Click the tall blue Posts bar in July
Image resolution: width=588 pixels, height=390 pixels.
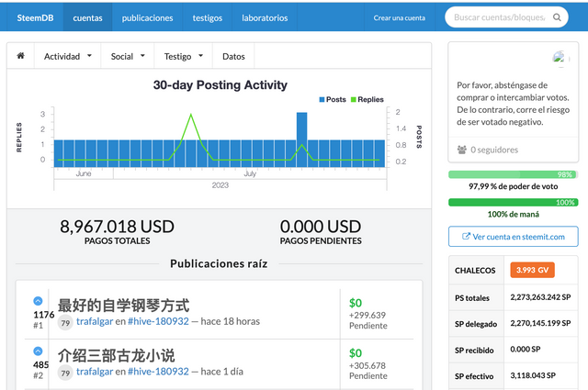pos(302,139)
